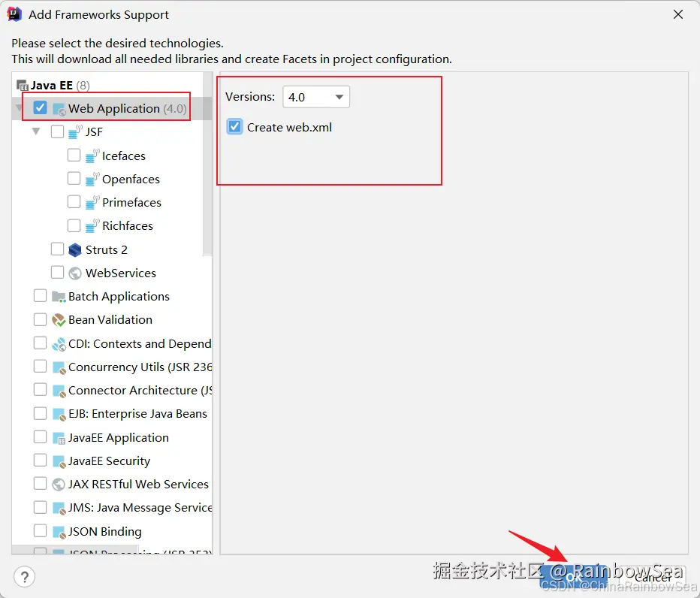The height and width of the screenshot is (598, 700).
Task: Tick the Openfaces checkbox
Action: 74,179
